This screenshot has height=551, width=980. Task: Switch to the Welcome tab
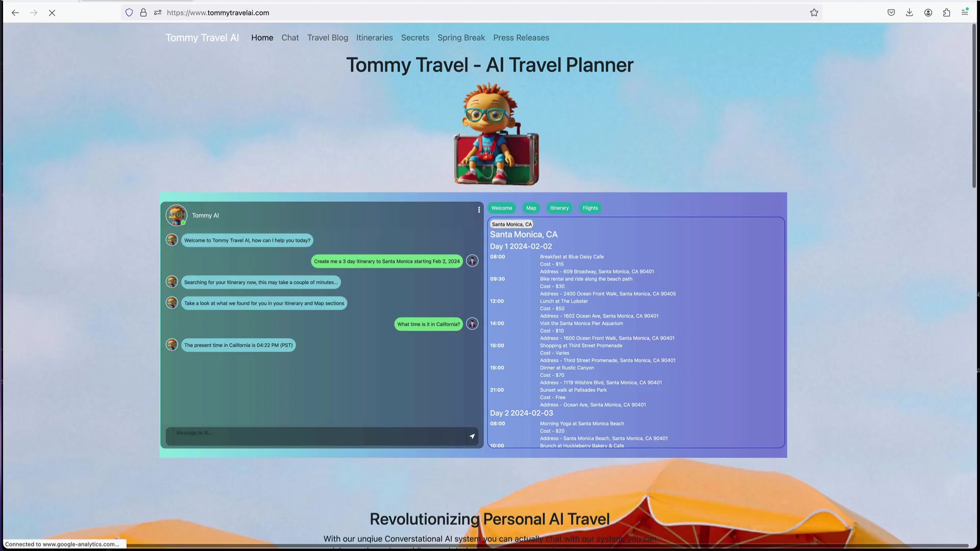click(502, 208)
